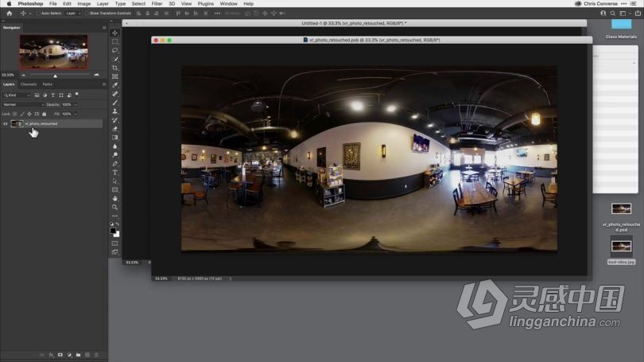Toggle lock transparent pixels
Screen dimensions: 644x362
coord(15,114)
